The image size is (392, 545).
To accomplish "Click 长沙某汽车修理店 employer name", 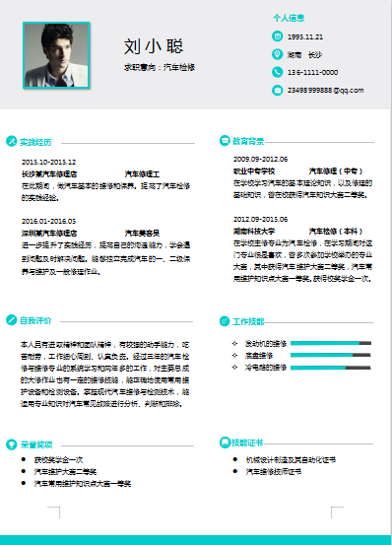I will tap(49, 173).
